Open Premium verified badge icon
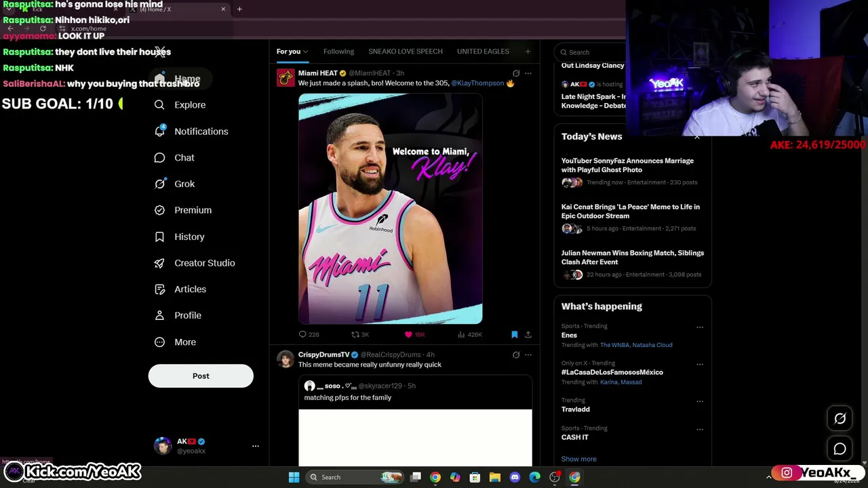The height and width of the screenshot is (488, 868). (159, 210)
